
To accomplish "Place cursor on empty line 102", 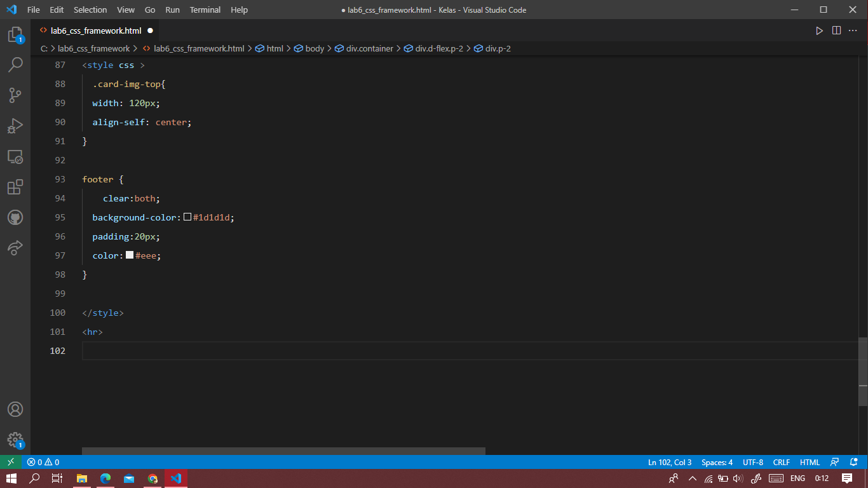I will 470,351.
